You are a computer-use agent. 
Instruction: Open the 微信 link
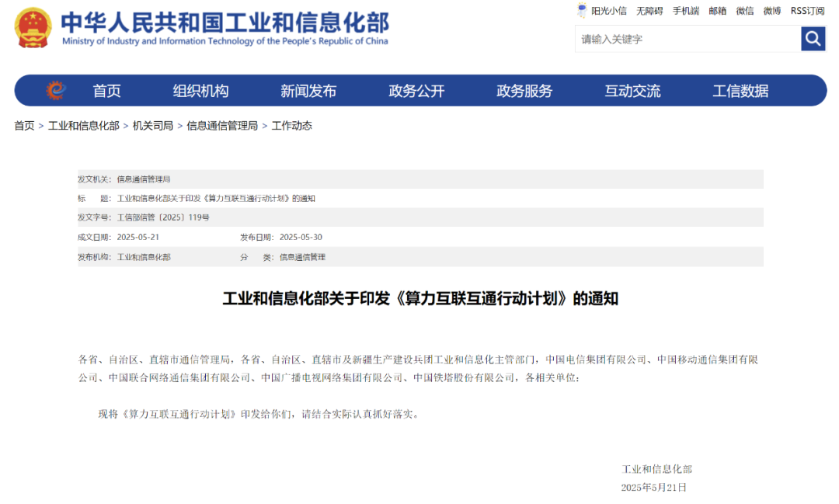click(745, 11)
